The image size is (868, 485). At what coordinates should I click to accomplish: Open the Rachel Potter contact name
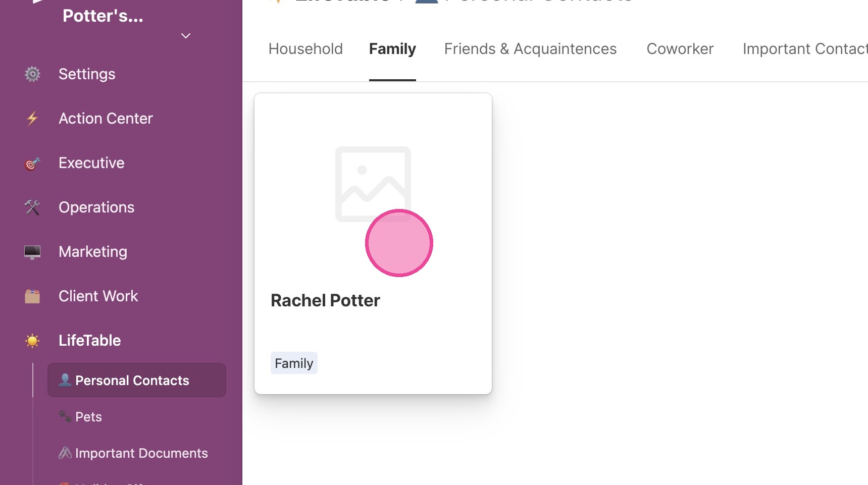(x=325, y=301)
